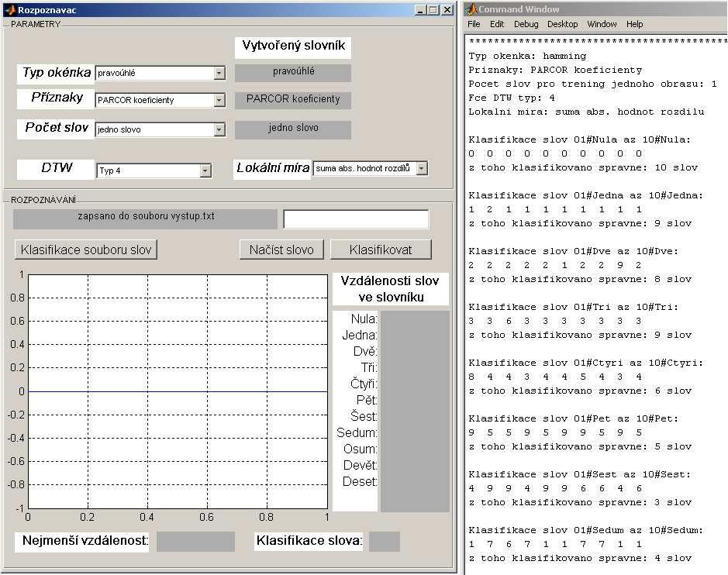Click the Klasifikace slov 01#Dve line
Screen dimensions: 728x575
[574, 251]
